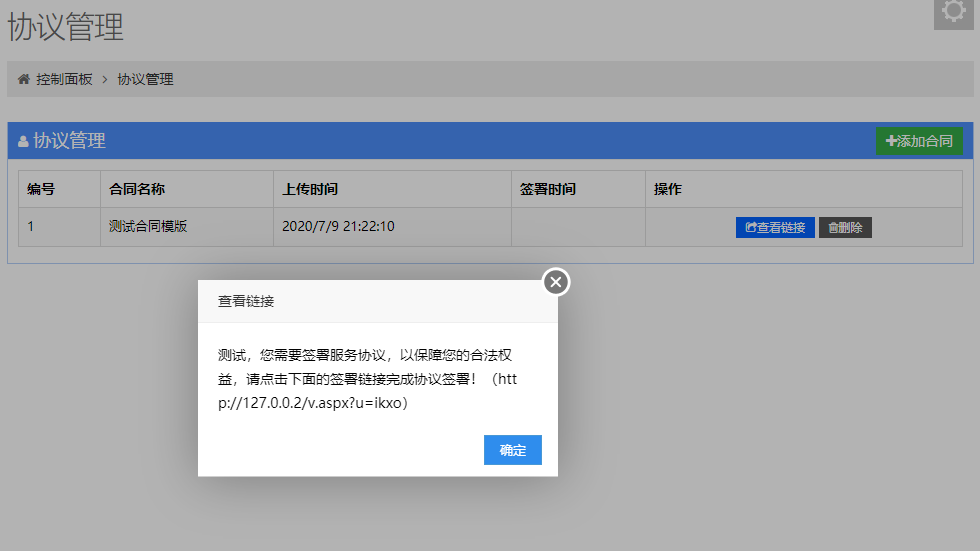This screenshot has height=551, width=980.
Task: Click the upload time 2020/7/9 21:22:10
Action: 338,226
